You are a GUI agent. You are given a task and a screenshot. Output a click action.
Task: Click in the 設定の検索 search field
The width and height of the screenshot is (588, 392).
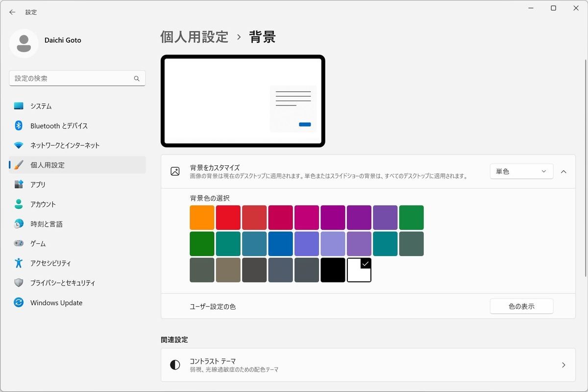[77, 78]
